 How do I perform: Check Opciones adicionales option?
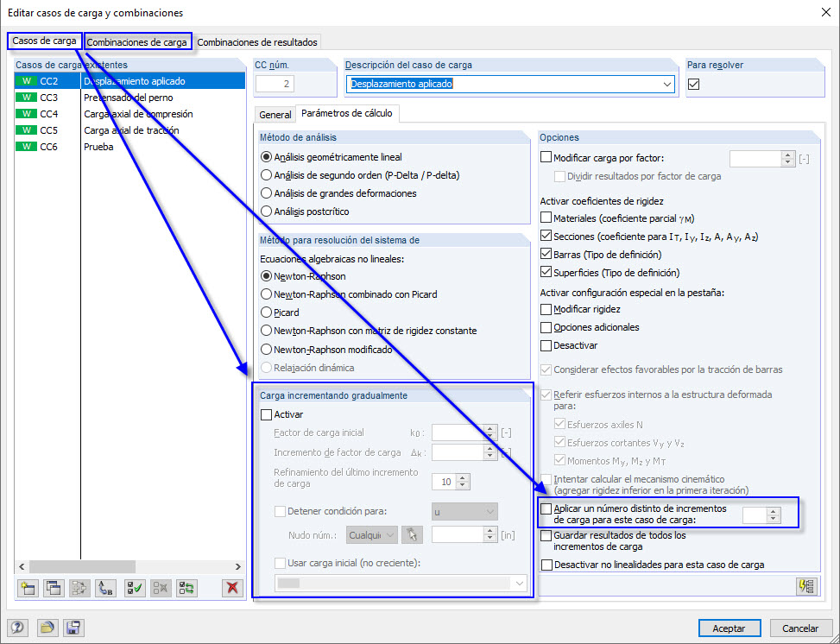click(x=546, y=327)
